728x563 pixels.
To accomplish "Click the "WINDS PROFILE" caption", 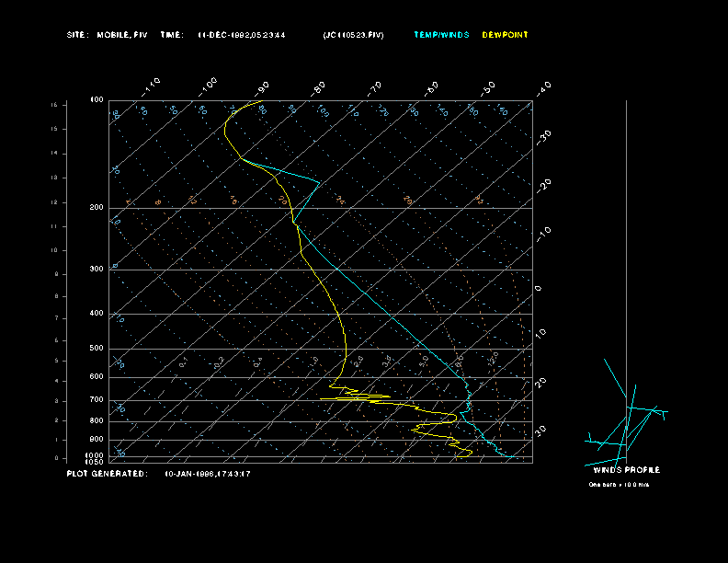I will click(626, 470).
